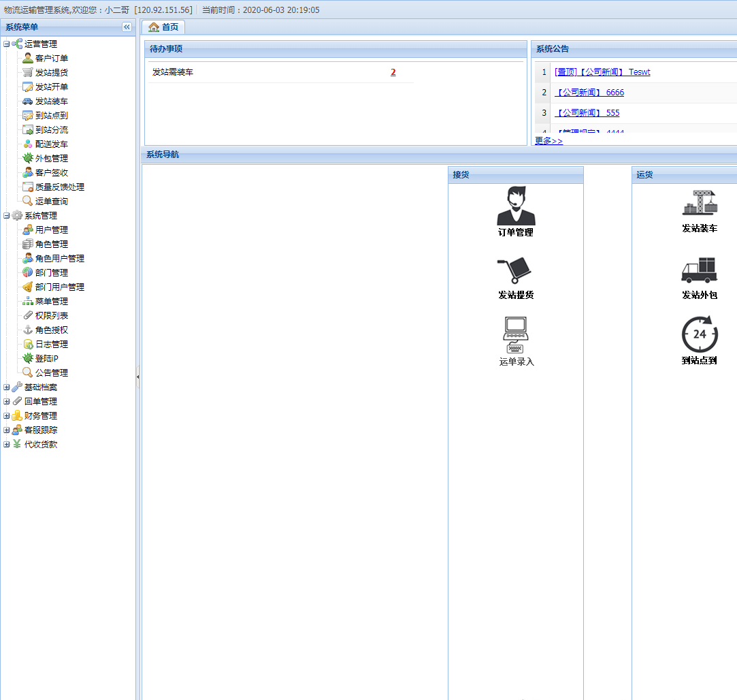This screenshot has height=700, width=737.
Task: Open 发站提货 hand truck icon
Action: point(514,271)
